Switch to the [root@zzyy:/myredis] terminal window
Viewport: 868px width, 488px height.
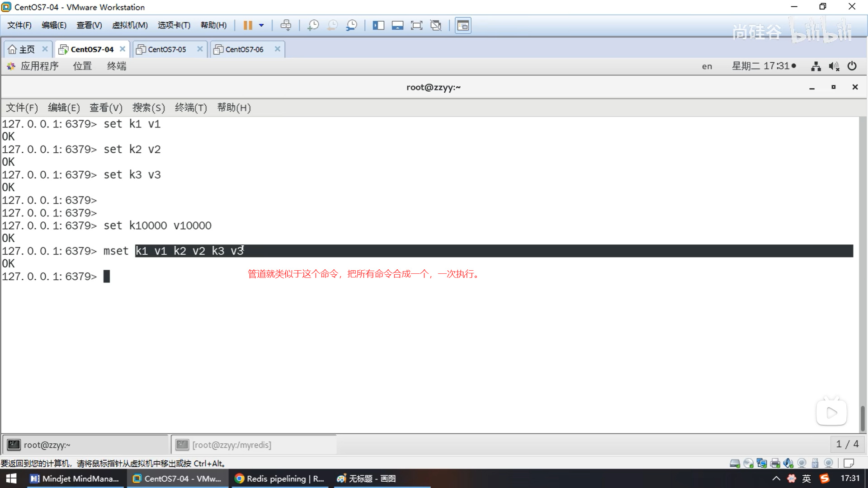(x=231, y=445)
